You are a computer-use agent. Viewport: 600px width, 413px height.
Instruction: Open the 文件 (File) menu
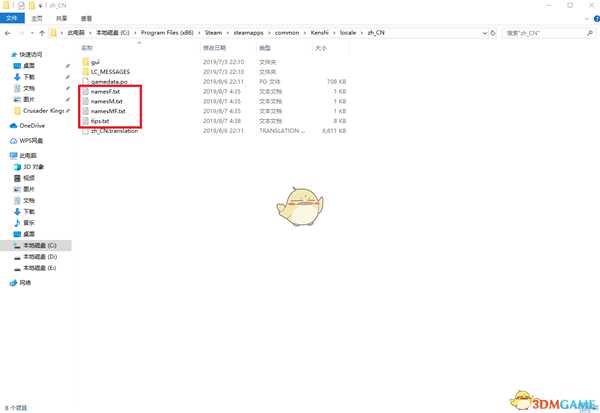click(11, 17)
